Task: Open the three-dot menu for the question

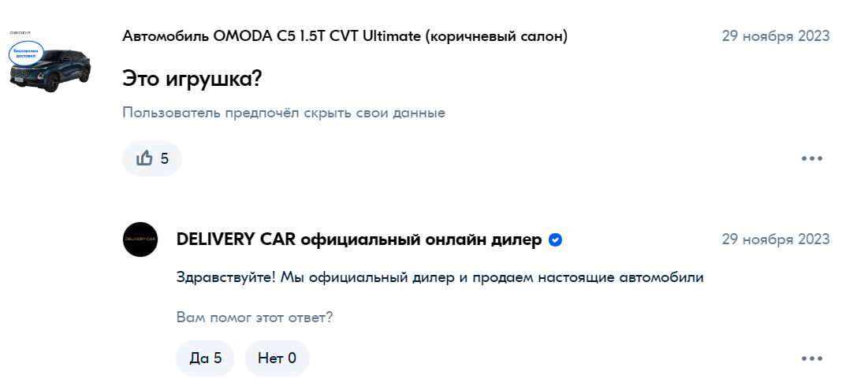Action: [x=811, y=158]
